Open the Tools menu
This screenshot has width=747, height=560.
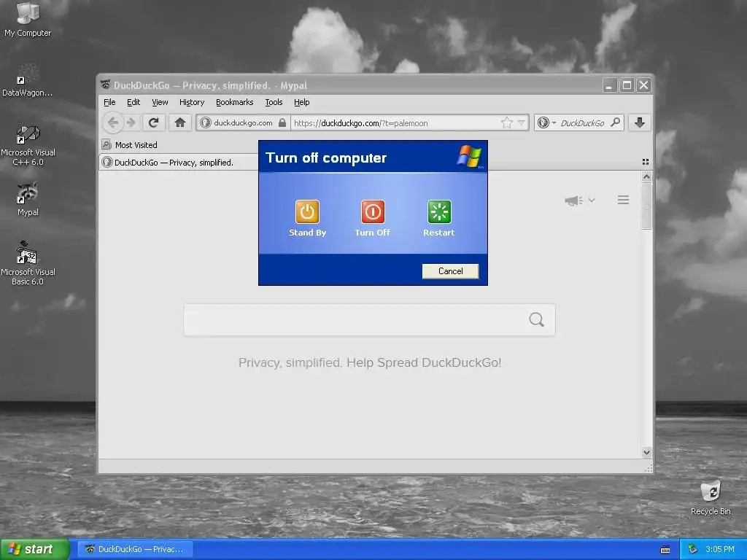(x=274, y=102)
